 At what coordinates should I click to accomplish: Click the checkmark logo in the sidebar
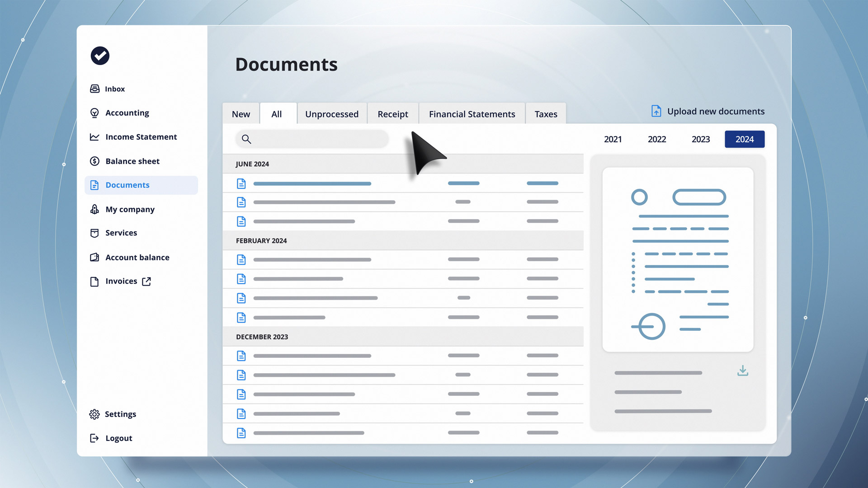tap(100, 56)
